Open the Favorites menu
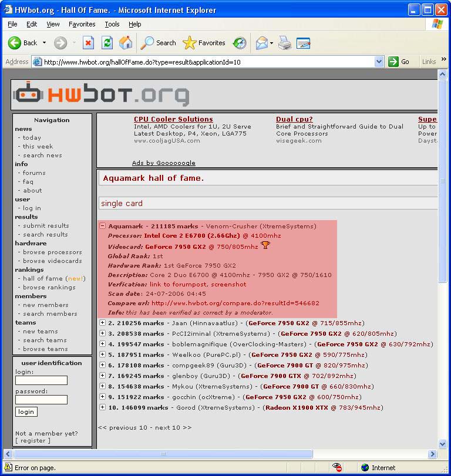The image size is (451, 476). [82, 24]
